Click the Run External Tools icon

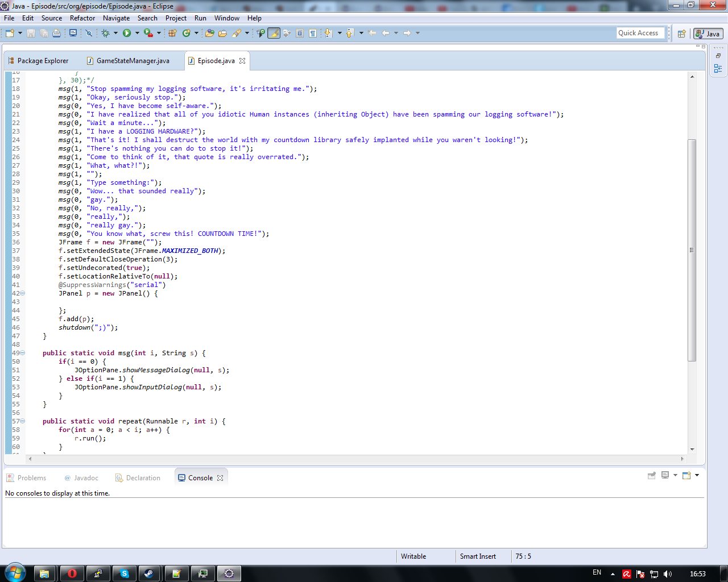[x=148, y=33]
